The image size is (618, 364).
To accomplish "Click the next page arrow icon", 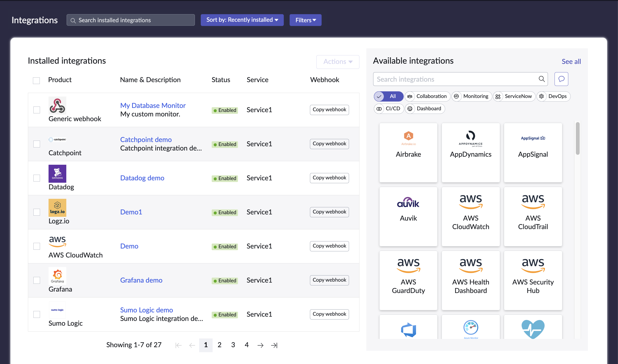I will point(260,345).
